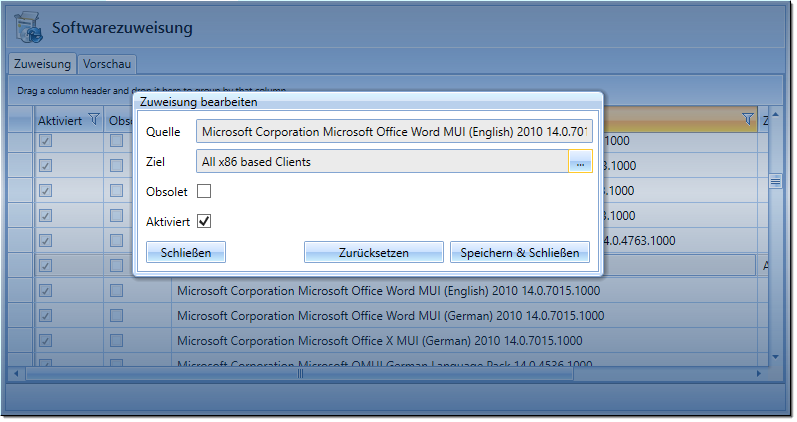Viewport: 797px width, 422px height.
Task: Click the Softwarezuweisung application icon
Action: (x=28, y=27)
